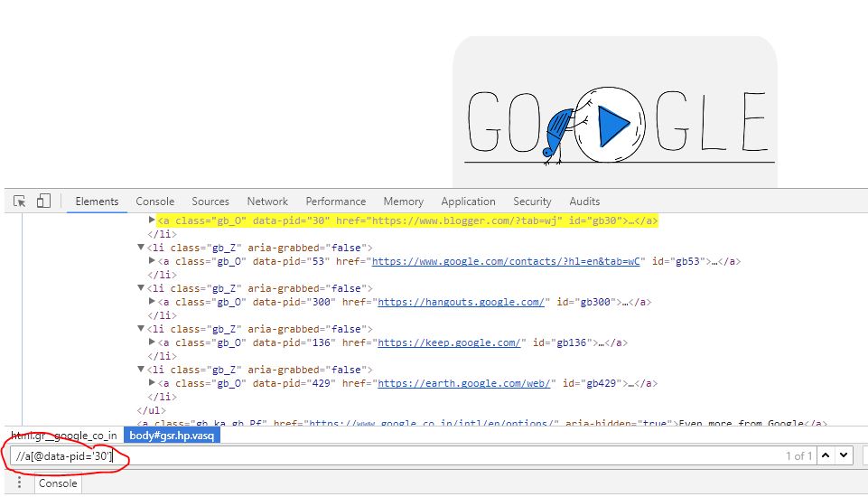Open the Application tab

(x=468, y=202)
